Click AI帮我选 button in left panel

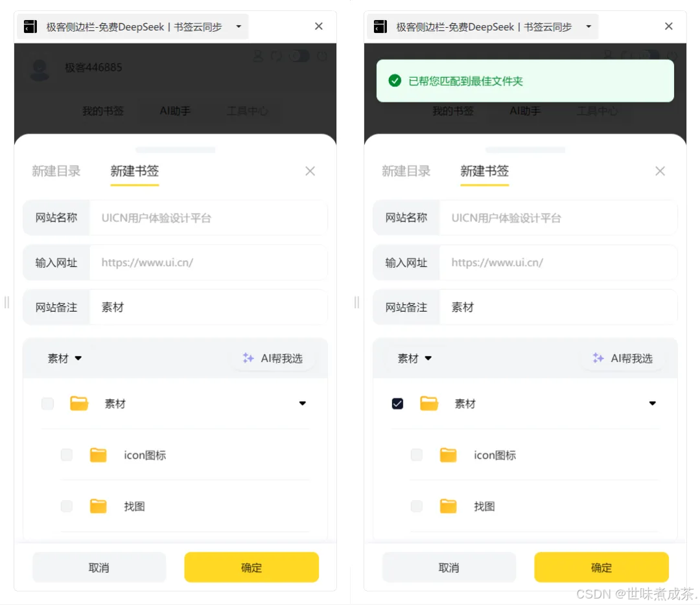(273, 358)
